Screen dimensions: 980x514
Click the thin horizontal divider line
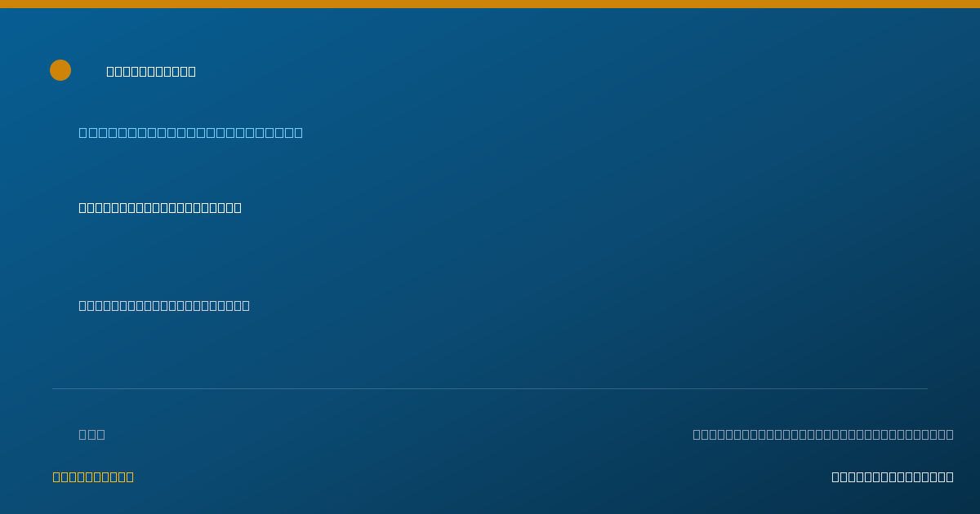490,388
